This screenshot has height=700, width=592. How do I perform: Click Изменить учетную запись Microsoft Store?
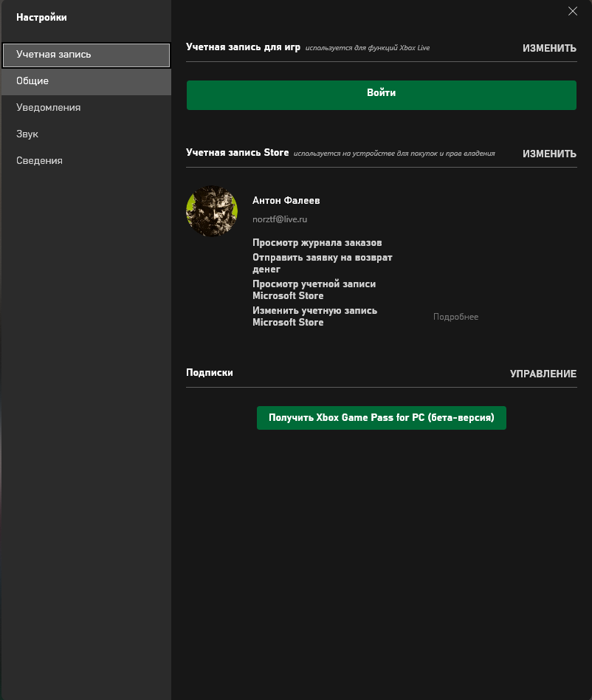(314, 317)
